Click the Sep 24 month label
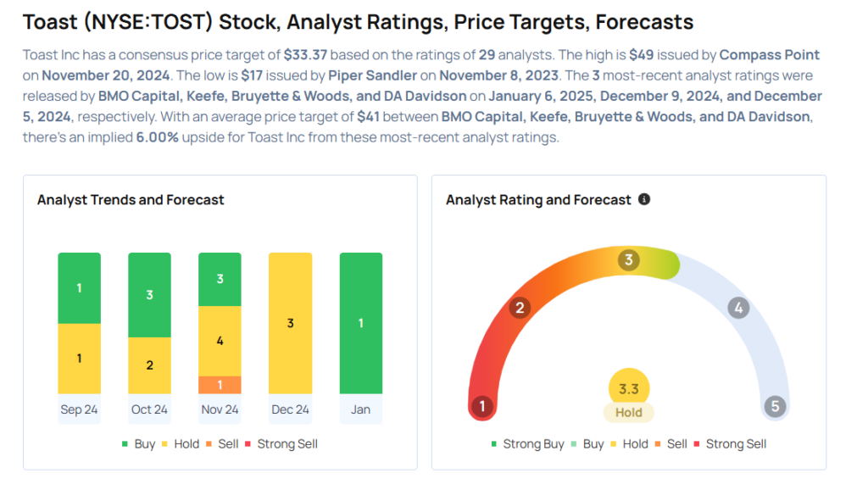Screen dimensions: 868x490 [x=79, y=409]
